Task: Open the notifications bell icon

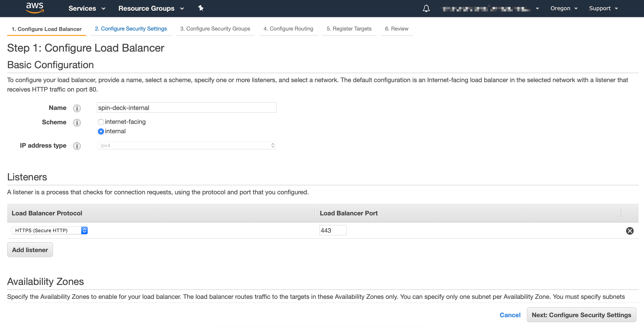Action: click(x=426, y=9)
